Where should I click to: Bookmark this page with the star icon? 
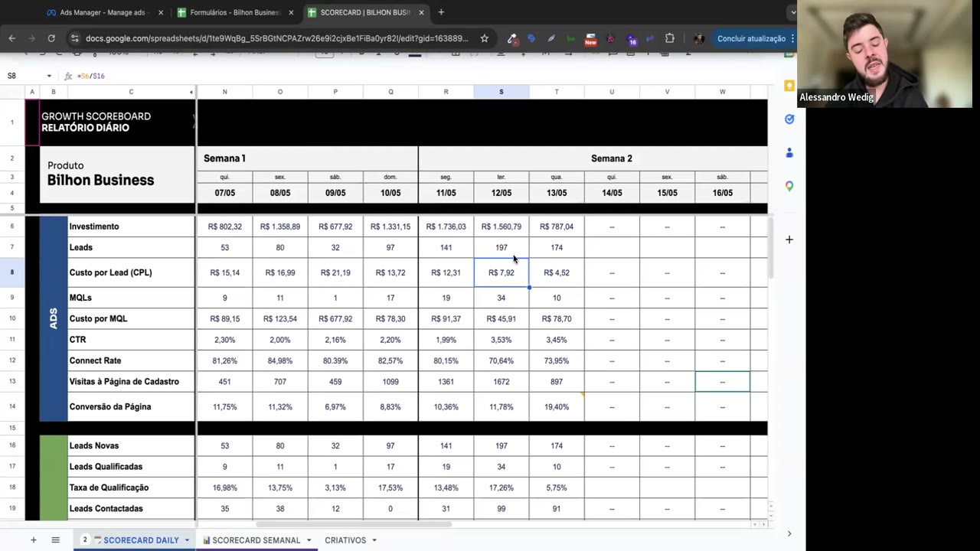485,38
